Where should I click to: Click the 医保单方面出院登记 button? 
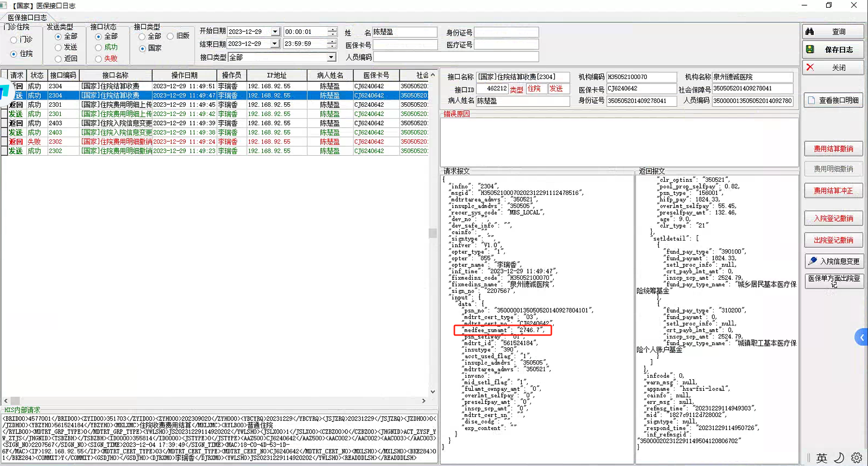(834, 281)
